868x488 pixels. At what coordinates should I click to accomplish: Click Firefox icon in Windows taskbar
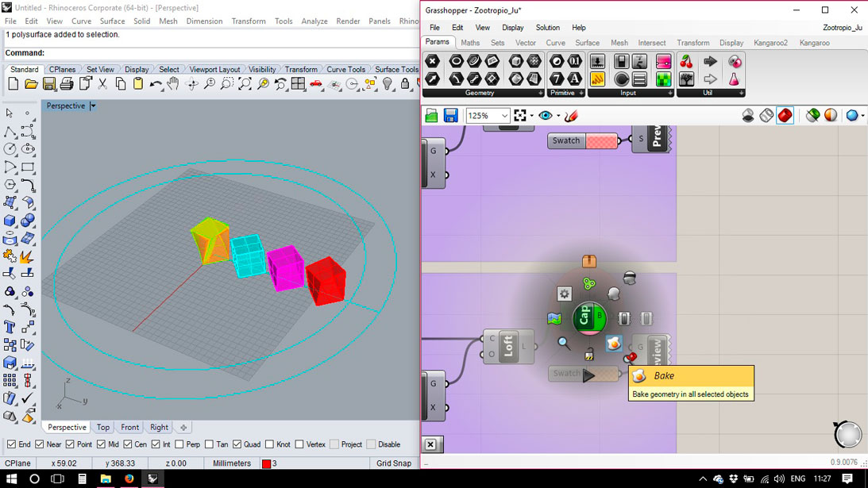129,478
